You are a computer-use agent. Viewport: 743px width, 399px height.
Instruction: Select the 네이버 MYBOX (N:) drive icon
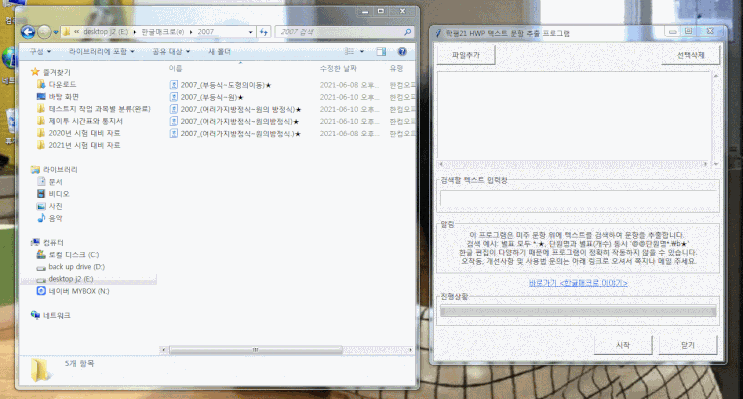pos(41,291)
